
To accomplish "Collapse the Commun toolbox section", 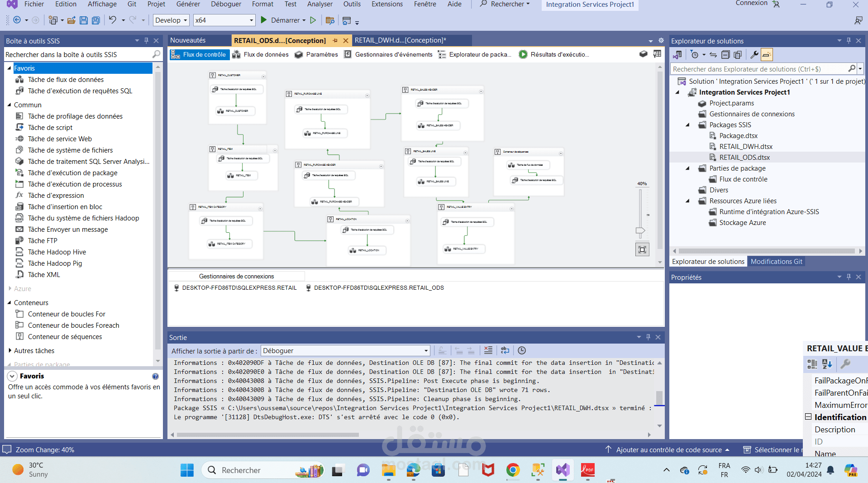I will click(x=9, y=105).
